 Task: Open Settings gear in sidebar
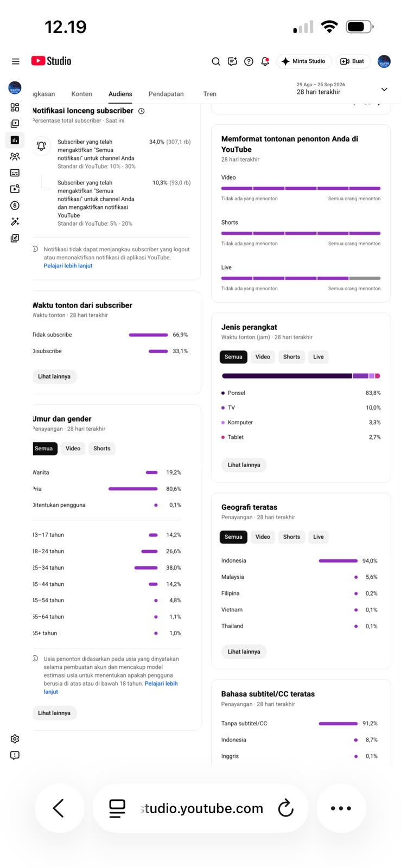[15, 739]
